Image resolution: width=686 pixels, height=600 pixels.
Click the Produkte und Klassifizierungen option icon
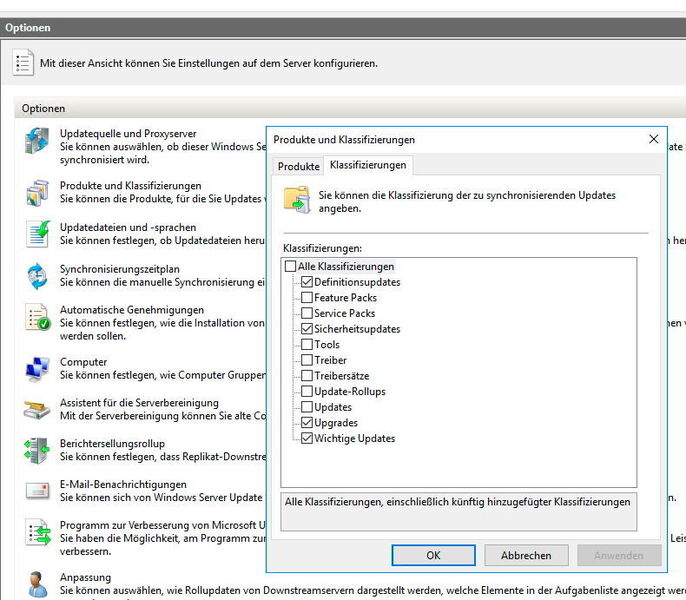coord(38,193)
